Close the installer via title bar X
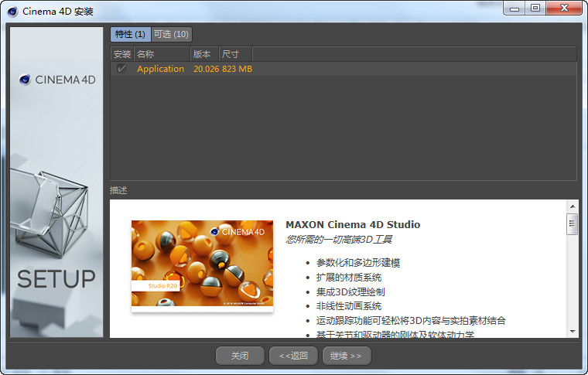Viewport: 588px width, 375px height. tap(564, 9)
